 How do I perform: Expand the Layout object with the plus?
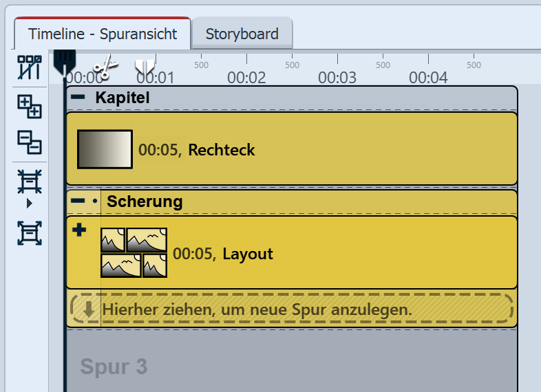point(80,230)
